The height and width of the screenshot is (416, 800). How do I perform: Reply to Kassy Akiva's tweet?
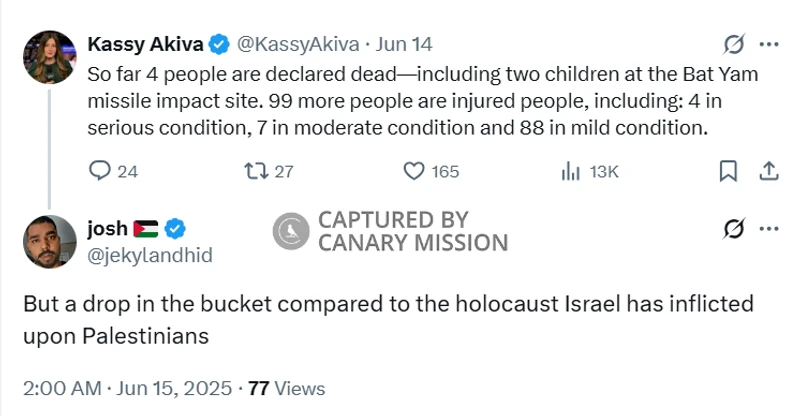tap(100, 172)
